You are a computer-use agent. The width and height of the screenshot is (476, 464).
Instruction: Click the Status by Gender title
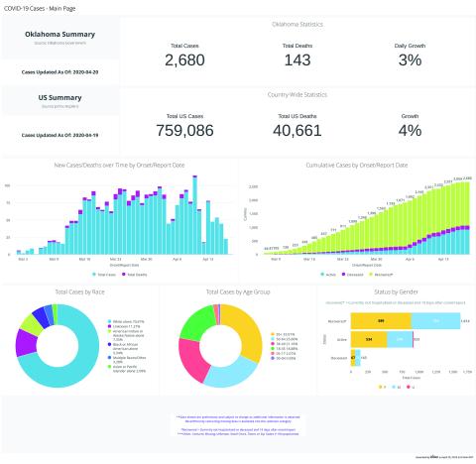(x=396, y=291)
